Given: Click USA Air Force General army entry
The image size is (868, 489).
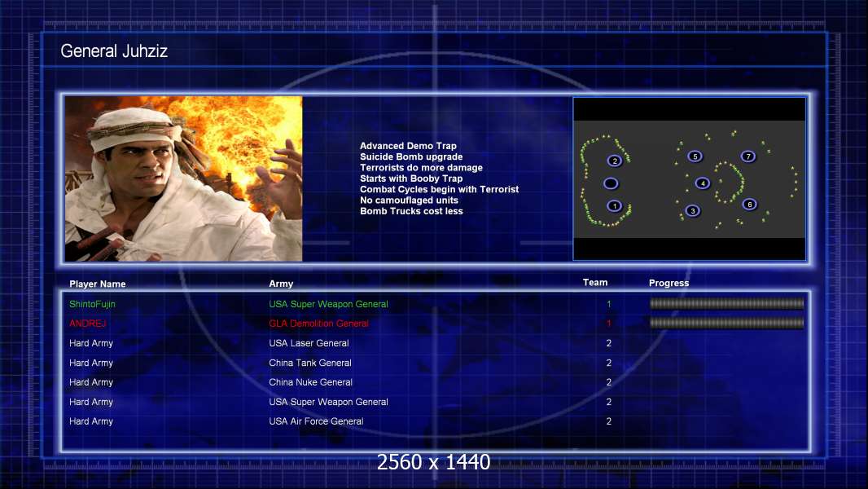Looking at the screenshot, I should pyautogui.click(x=316, y=421).
